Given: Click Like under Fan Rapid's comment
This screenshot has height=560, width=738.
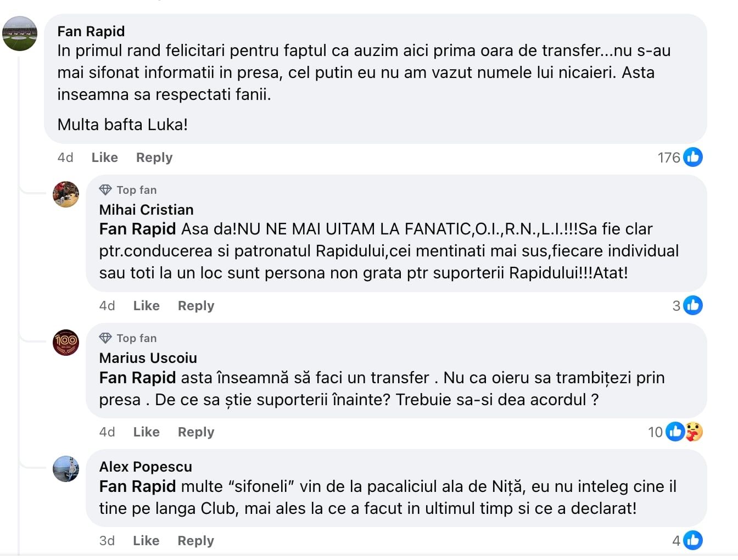Looking at the screenshot, I should click(x=103, y=158).
